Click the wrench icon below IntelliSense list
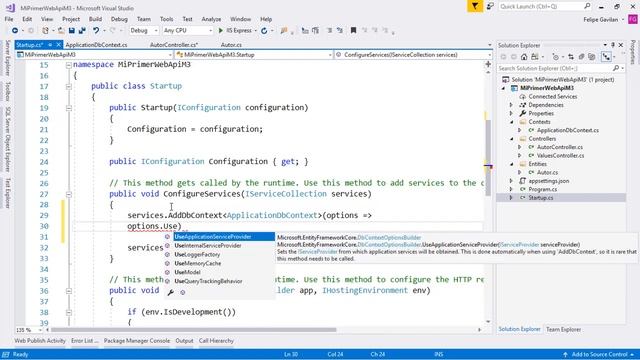The width and height of the screenshot is (640, 360). pos(171,292)
